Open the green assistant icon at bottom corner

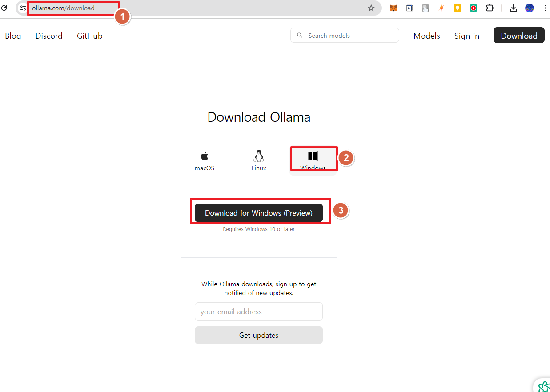[544, 386]
